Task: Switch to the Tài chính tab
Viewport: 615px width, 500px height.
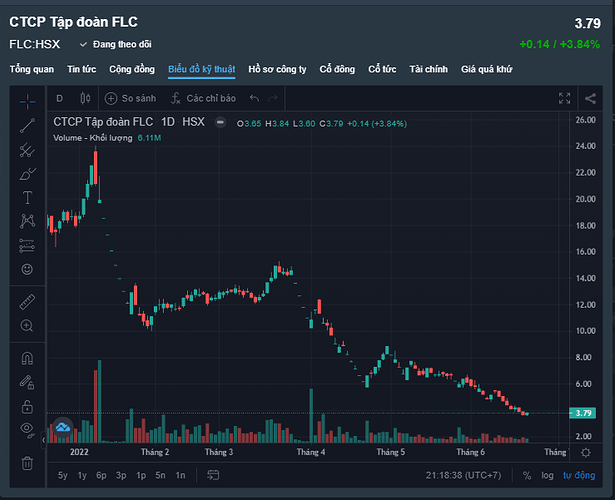Action: click(428, 69)
